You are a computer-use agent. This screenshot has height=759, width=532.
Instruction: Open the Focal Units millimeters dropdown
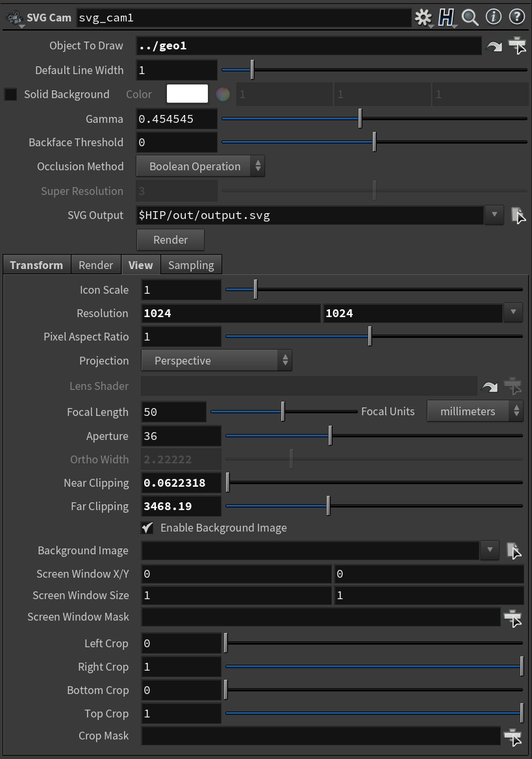(474, 411)
